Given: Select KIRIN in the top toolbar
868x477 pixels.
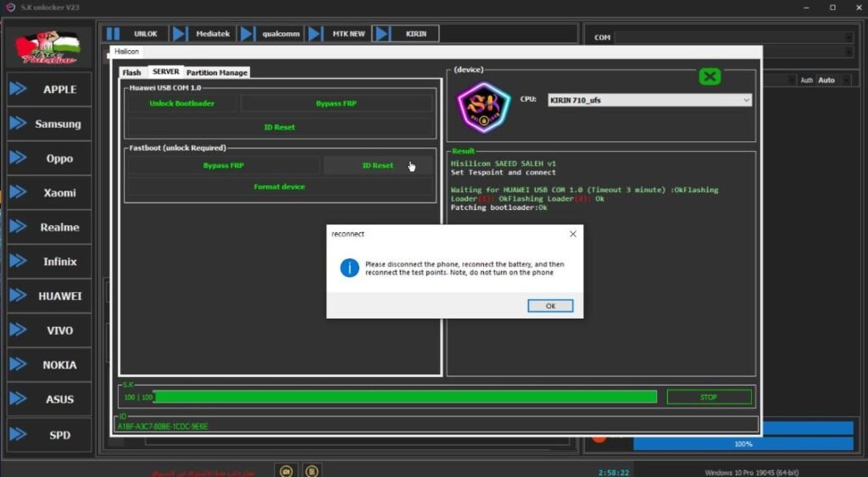Looking at the screenshot, I should click(415, 34).
